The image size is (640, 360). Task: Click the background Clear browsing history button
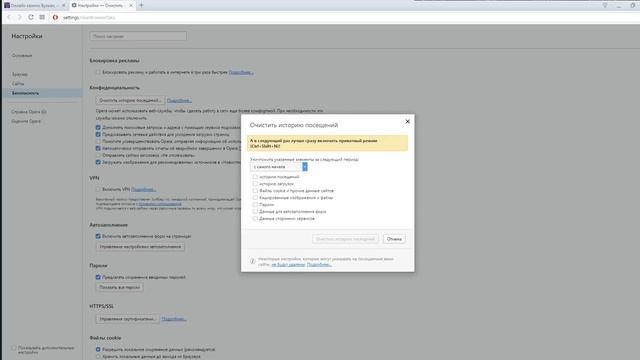click(130, 100)
